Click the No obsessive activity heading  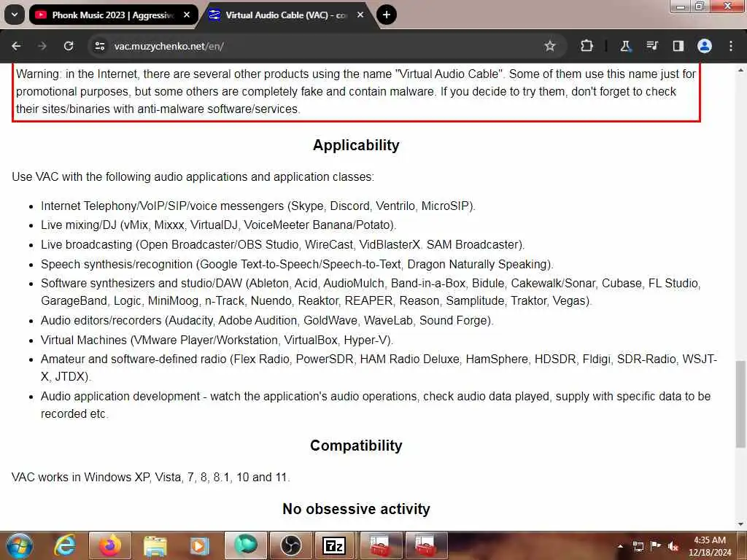[x=356, y=509]
